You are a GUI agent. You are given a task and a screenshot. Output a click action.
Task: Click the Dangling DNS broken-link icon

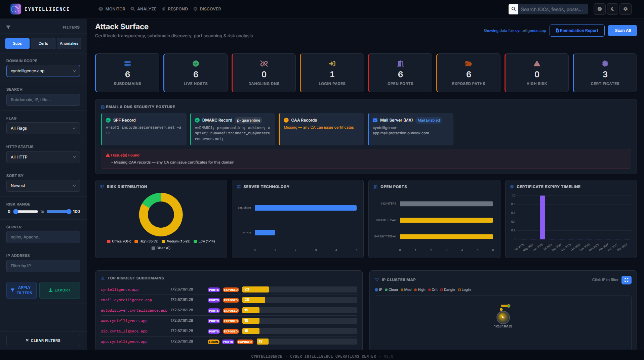pos(264,63)
